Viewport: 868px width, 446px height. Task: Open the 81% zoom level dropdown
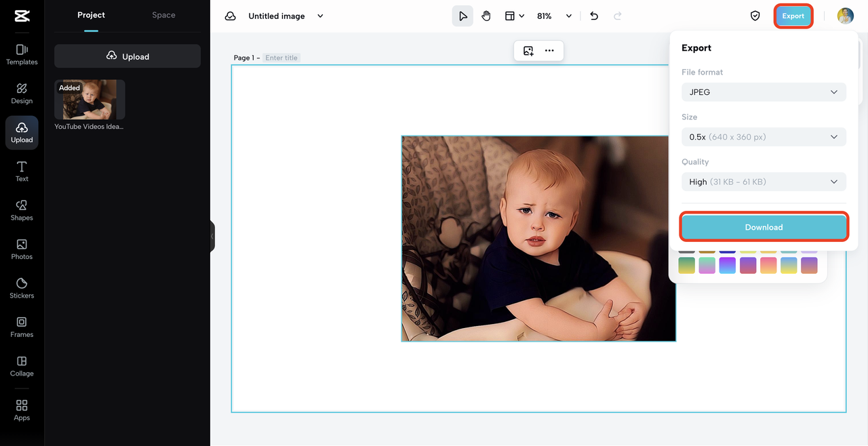pos(554,16)
